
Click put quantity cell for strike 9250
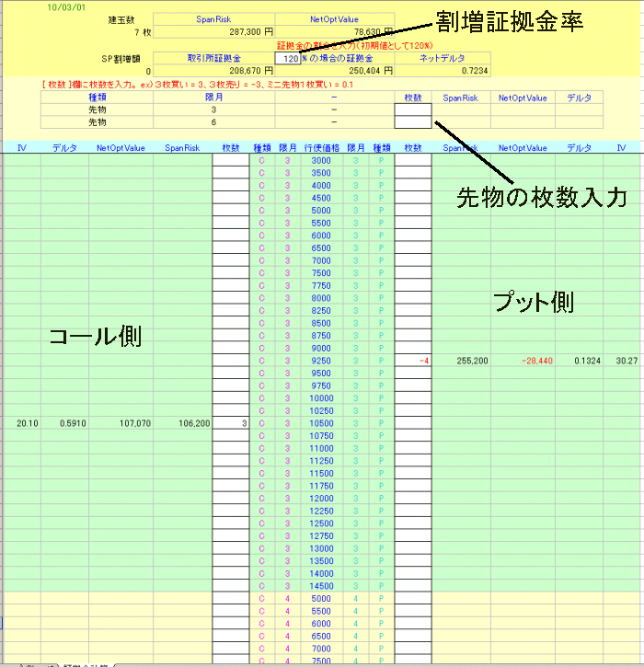pyautogui.click(x=413, y=361)
